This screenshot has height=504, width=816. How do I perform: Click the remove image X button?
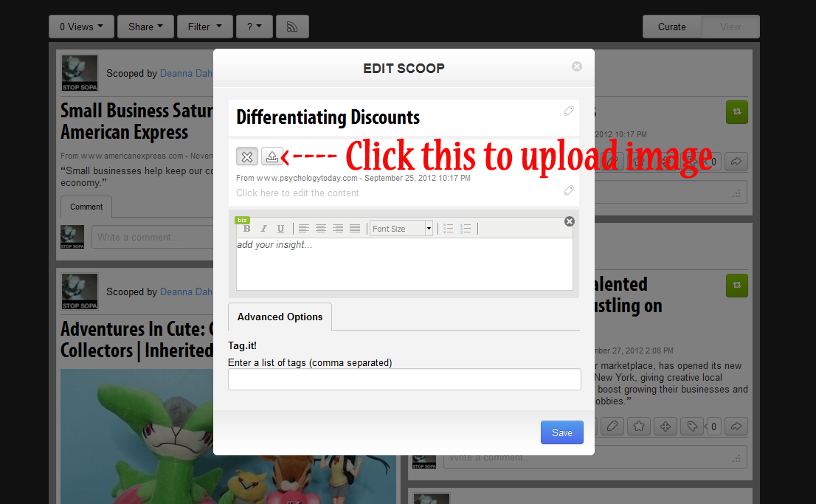pos(247,156)
